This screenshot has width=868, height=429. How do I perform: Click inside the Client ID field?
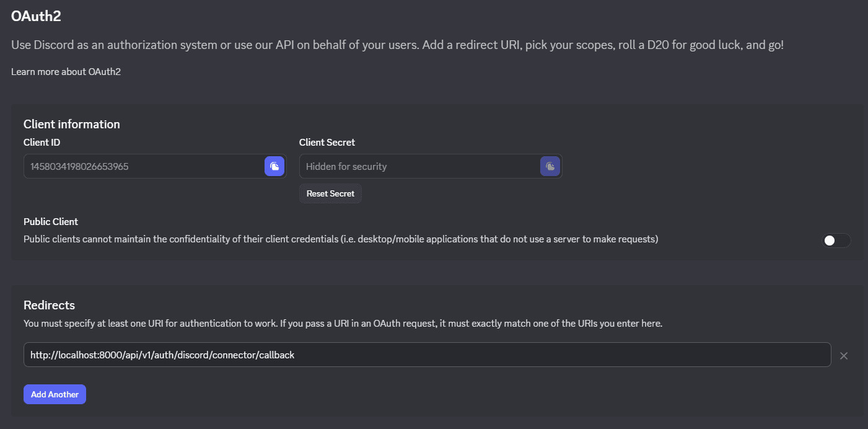point(142,166)
